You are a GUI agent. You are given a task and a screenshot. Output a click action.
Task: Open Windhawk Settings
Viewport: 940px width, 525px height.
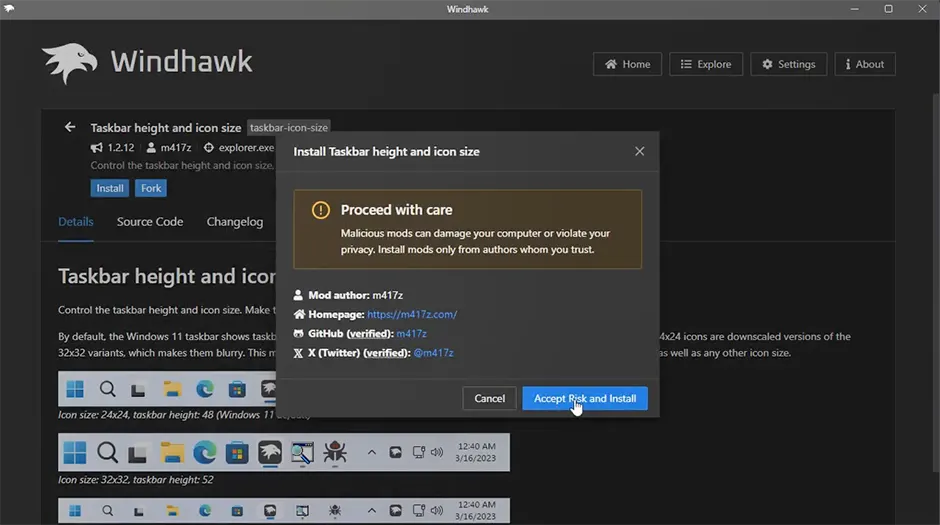pos(788,64)
